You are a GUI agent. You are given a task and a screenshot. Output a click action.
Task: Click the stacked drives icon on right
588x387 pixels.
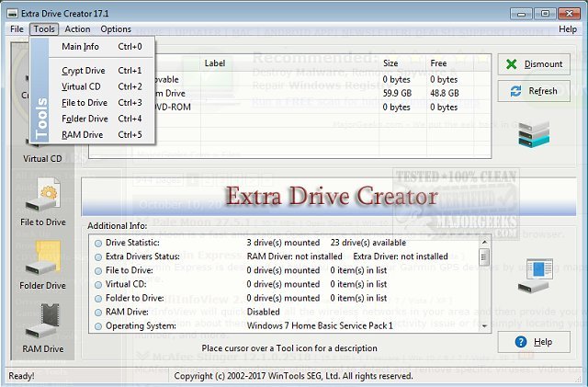coord(534,133)
